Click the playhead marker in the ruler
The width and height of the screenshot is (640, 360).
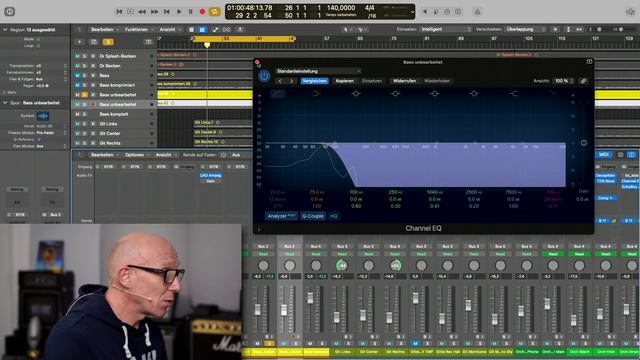tap(207, 45)
